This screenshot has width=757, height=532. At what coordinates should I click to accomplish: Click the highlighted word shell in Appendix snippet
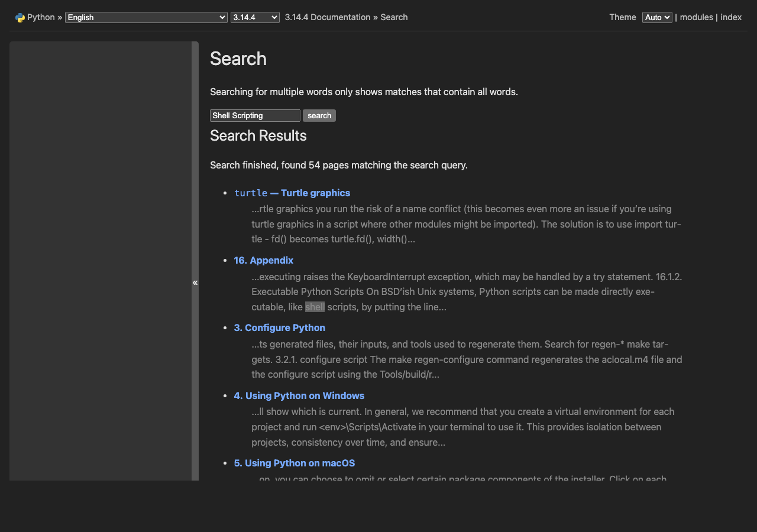(x=315, y=307)
